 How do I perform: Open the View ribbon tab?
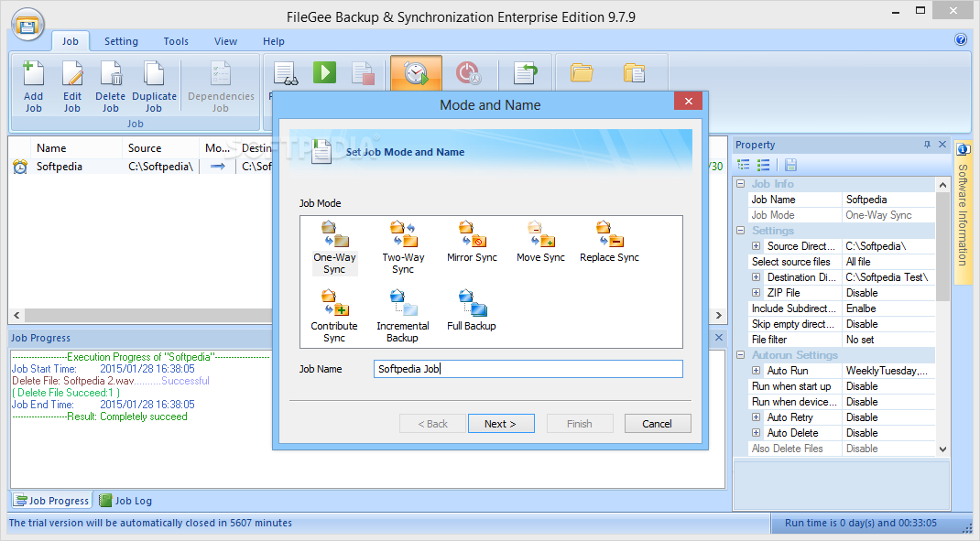click(225, 41)
